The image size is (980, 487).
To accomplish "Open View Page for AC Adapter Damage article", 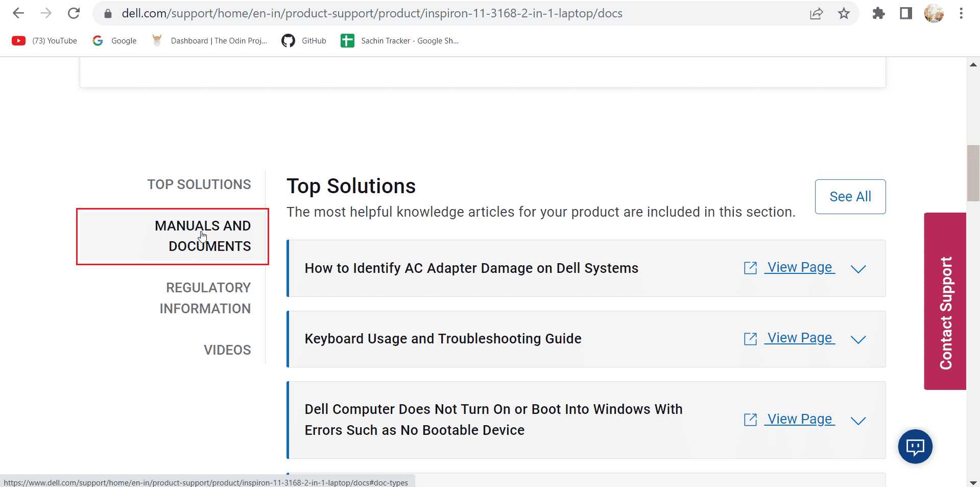I will (x=800, y=267).
